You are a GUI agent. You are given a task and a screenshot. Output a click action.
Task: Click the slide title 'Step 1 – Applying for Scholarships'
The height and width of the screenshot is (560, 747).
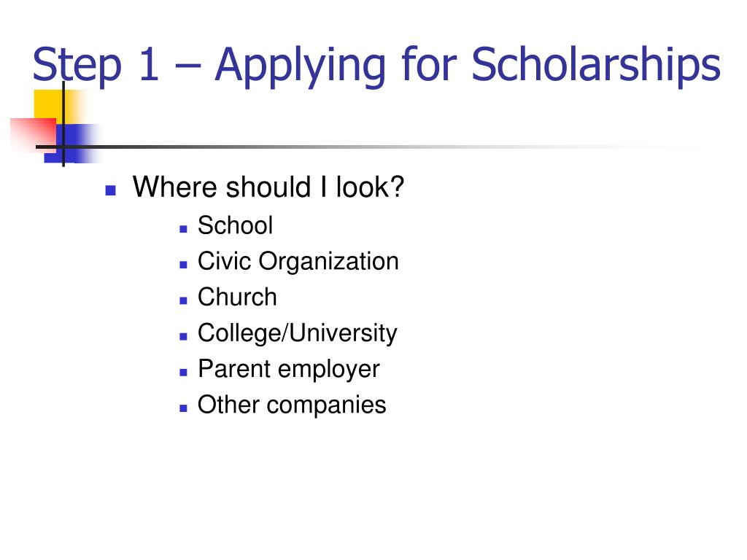[376, 66]
